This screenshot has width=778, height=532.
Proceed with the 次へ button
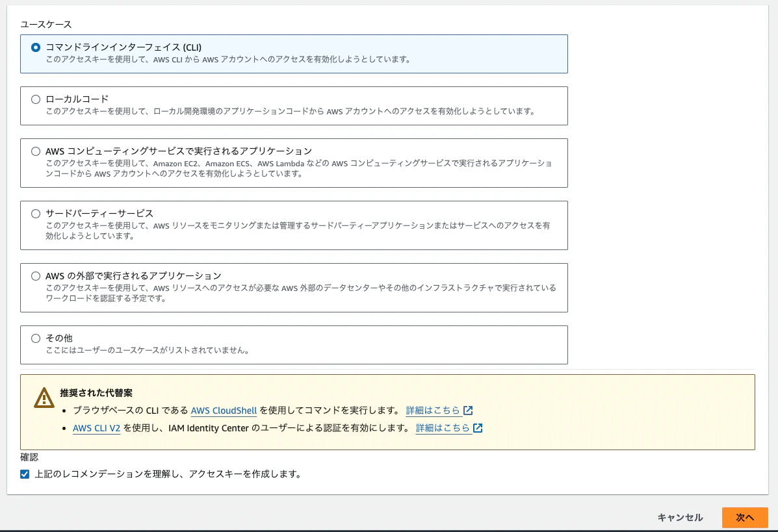(x=745, y=518)
